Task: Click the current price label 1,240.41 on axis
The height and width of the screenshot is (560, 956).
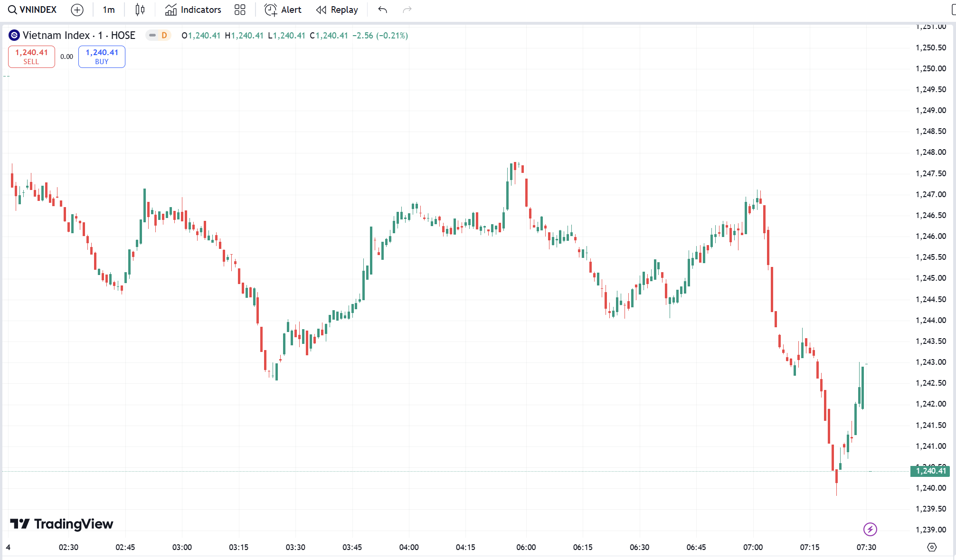Action: click(x=930, y=471)
